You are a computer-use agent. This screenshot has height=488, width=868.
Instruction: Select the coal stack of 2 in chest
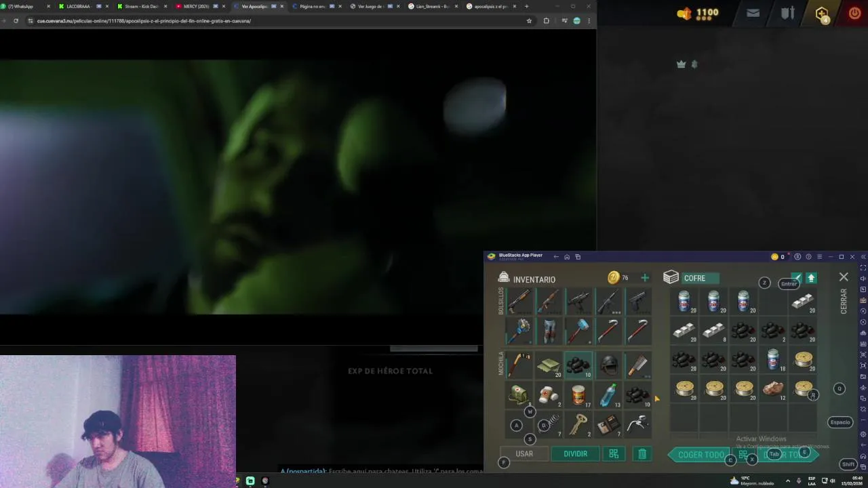(773, 331)
